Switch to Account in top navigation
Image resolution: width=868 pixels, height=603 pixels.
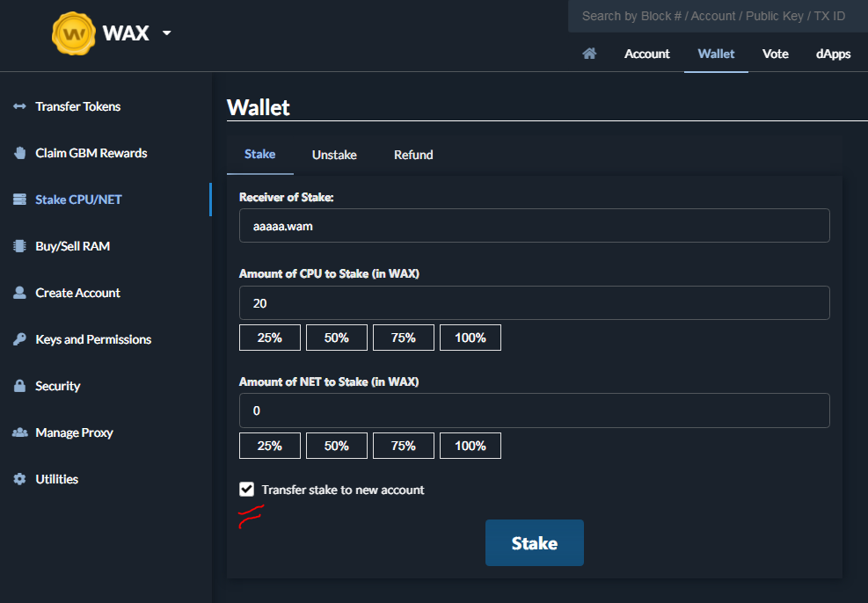(x=647, y=54)
